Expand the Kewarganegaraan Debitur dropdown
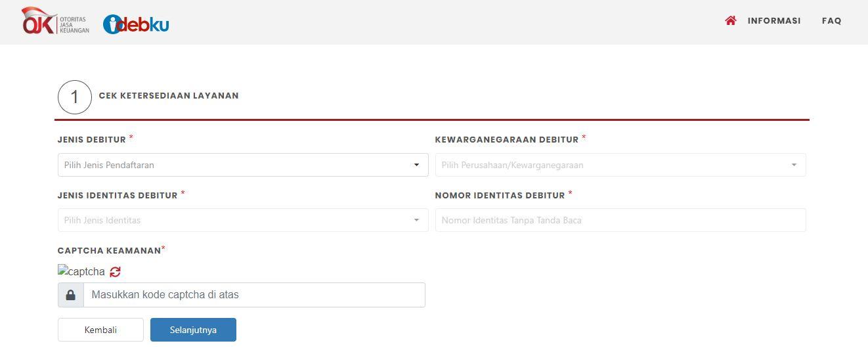The width and height of the screenshot is (868, 358). coord(620,165)
